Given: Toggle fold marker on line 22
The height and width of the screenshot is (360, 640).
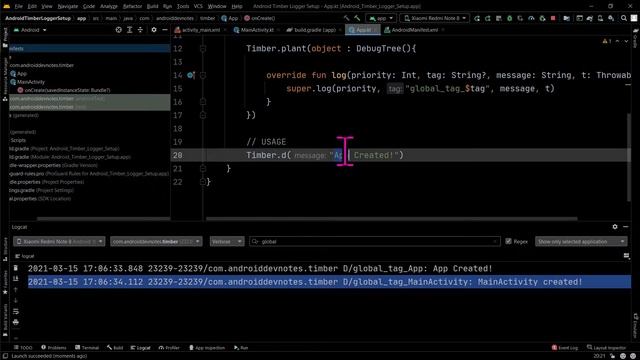Looking at the screenshot, I should [x=203, y=182].
